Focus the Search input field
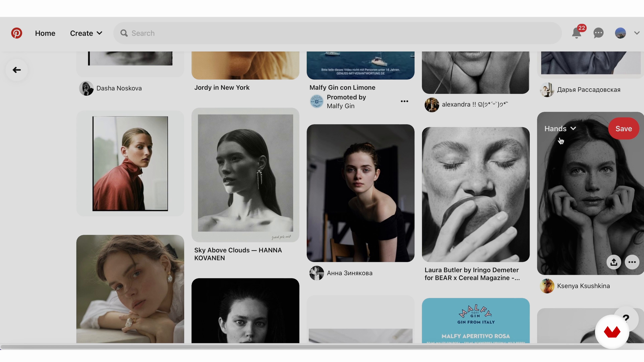This screenshot has height=362, width=644. point(338,33)
